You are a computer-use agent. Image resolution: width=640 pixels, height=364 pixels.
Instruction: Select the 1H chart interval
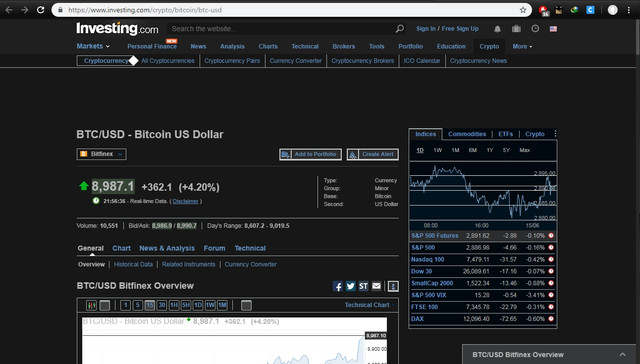pyautogui.click(x=174, y=305)
